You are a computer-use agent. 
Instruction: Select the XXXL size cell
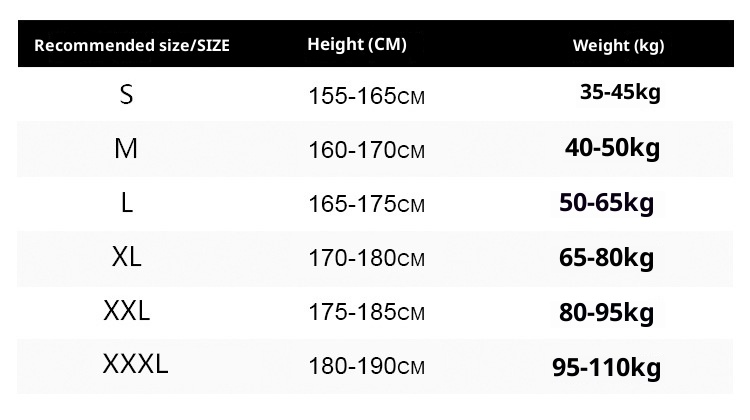(x=135, y=364)
